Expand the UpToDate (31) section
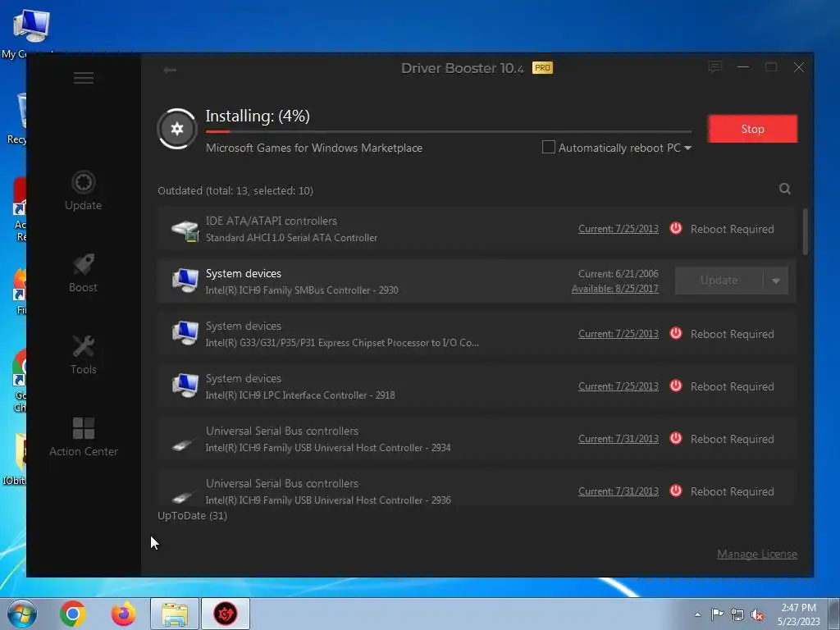Image resolution: width=840 pixels, height=630 pixels. (x=192, y=515)
